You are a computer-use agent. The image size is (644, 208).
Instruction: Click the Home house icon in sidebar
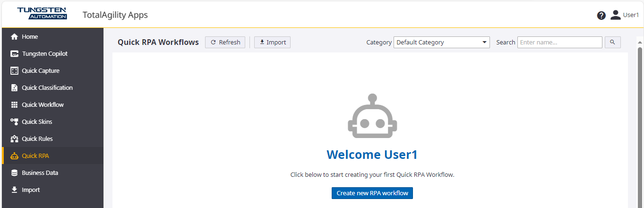tap(14, 37)
